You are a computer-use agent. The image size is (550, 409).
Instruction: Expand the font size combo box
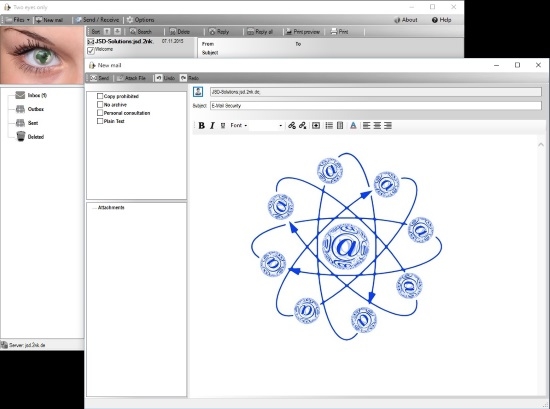[266, 126]
